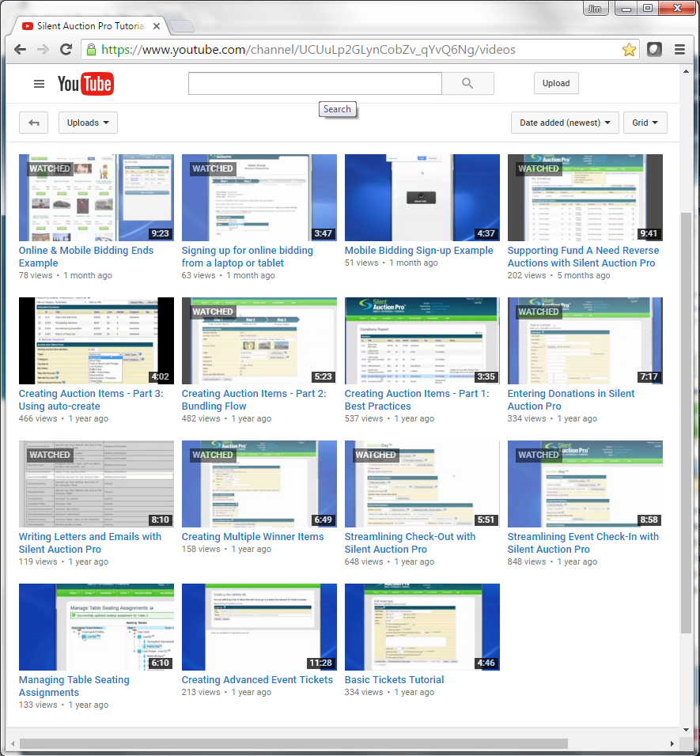Play the 4:46 video thumbnail

coord(422,627)
